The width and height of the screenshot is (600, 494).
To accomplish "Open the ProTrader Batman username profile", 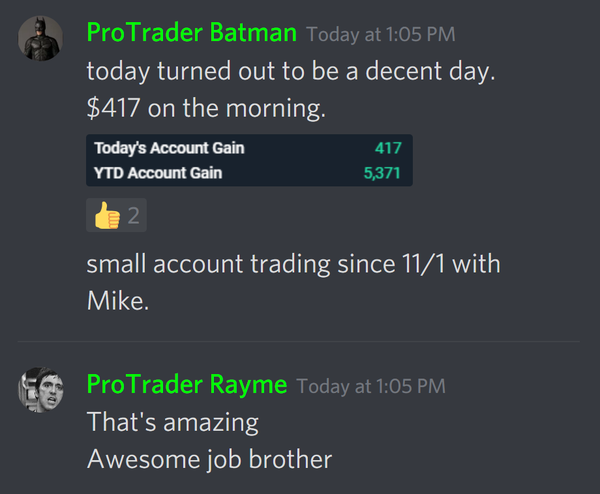I will pyautogui.click(x=191, y=33).
